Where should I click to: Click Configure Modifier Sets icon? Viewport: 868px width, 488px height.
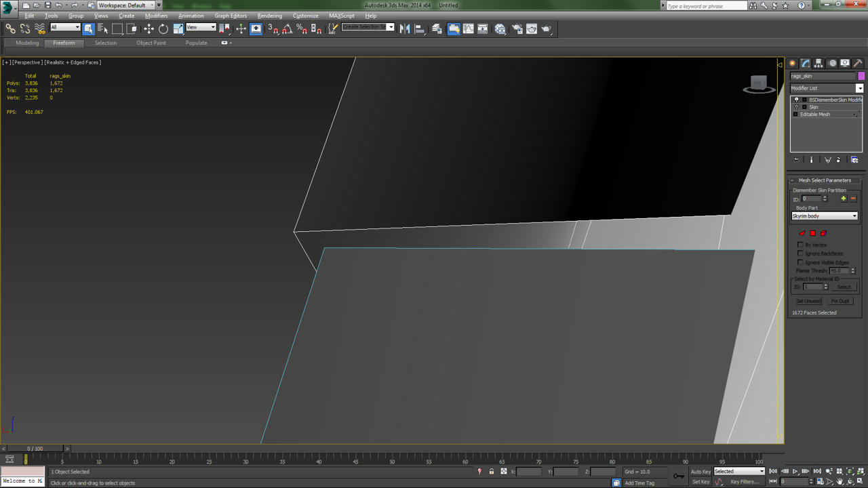coord(854,160)
